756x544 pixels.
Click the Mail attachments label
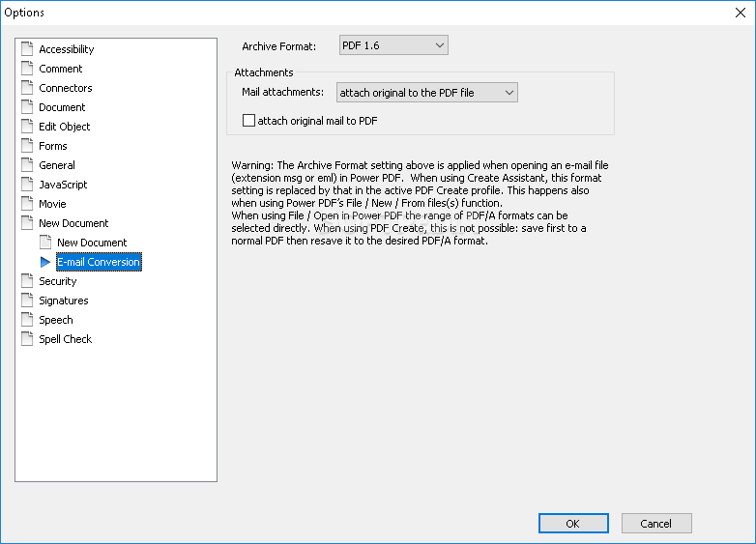pos(283,92)
